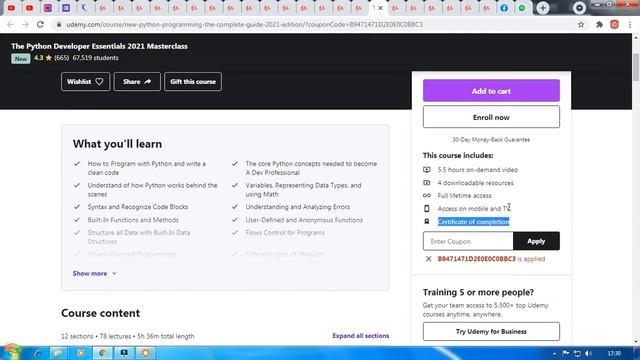This screenshot has height=360, width=640.
Task: Click 'Understanding and Analyzing Errors' item
Action: pos(298,207)
